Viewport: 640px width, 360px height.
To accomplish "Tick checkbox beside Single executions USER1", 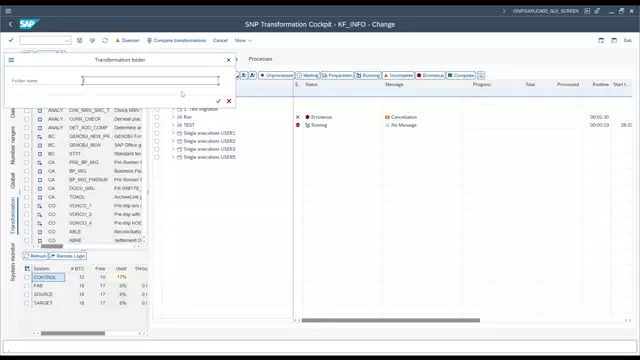I will pos(157,133).
